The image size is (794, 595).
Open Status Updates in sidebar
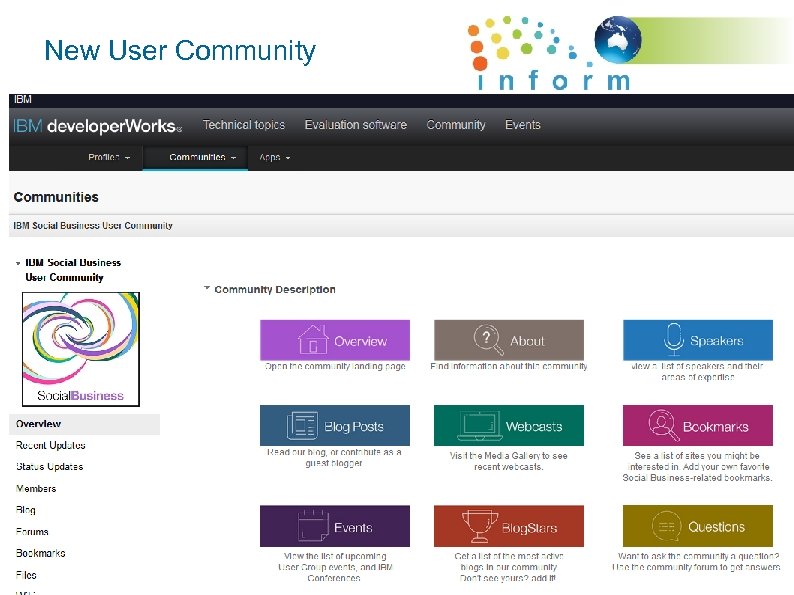(x=50, y=466)
